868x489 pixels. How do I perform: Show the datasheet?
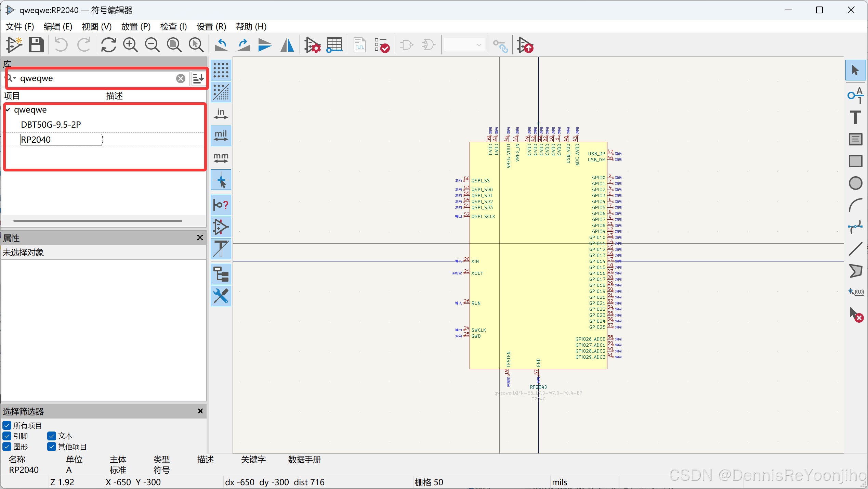[x=360, y=45]
